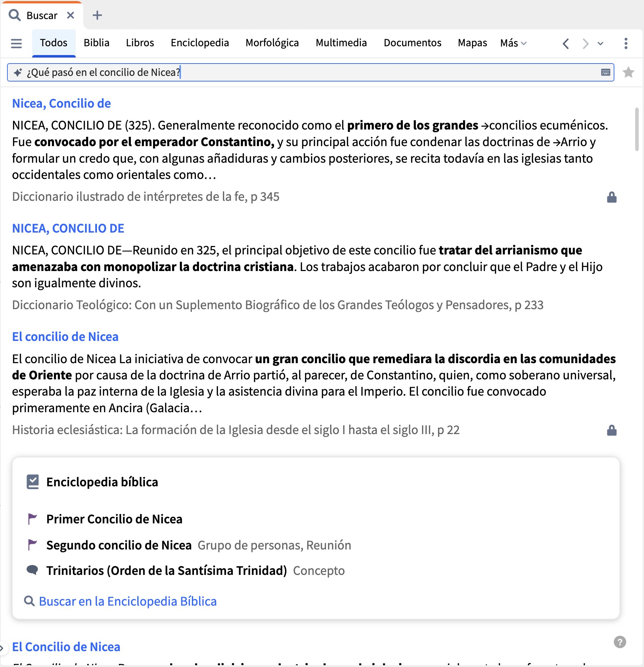Select the Todos search tab
644x667 pixels.
click(x=54, y=43)
